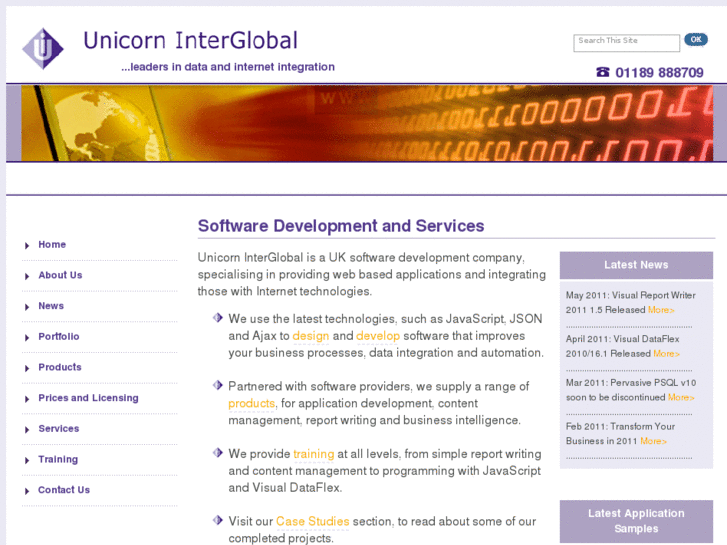The image size is (727, 545).
Task: Click the arrow bullet beside News
Action: 27,307
